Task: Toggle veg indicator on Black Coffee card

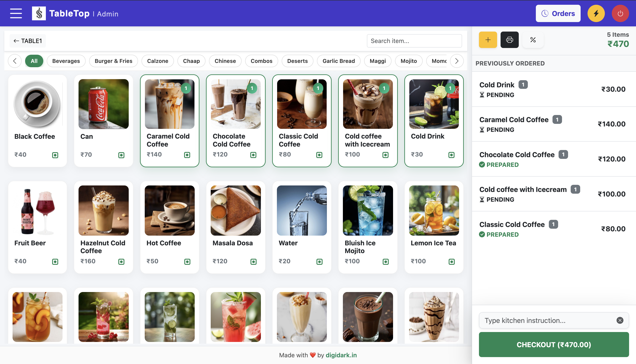Action: pyautogui.click(x=55, y=155)
